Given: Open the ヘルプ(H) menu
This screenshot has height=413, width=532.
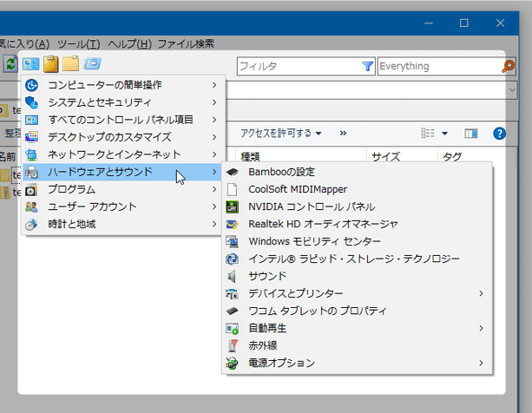Looking at the screenshot, I should click(x=129, y=44).
